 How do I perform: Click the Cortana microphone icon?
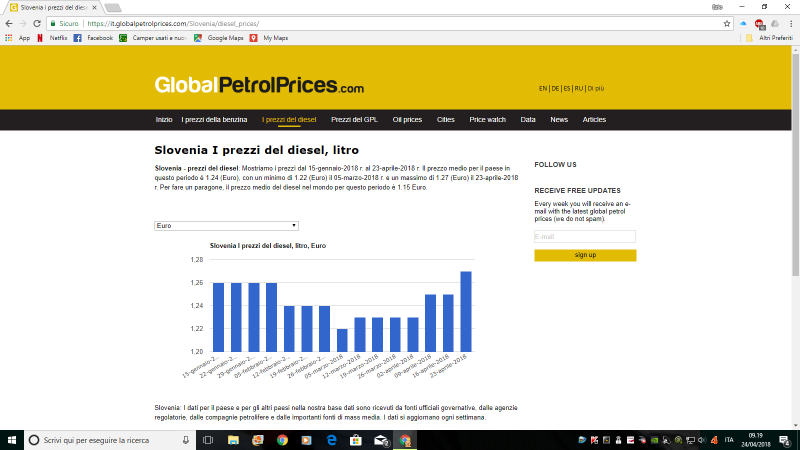point(186,440)
